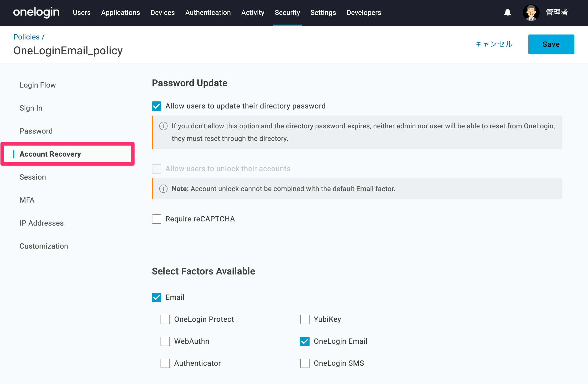
Task: Click the Select Factors Available heading
Action: (x=203, y=271)
